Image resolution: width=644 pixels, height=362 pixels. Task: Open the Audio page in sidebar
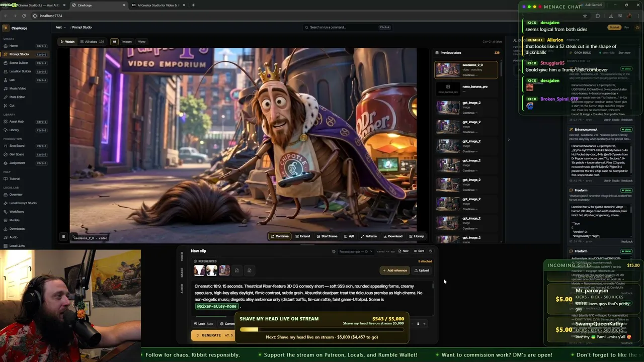25,237
